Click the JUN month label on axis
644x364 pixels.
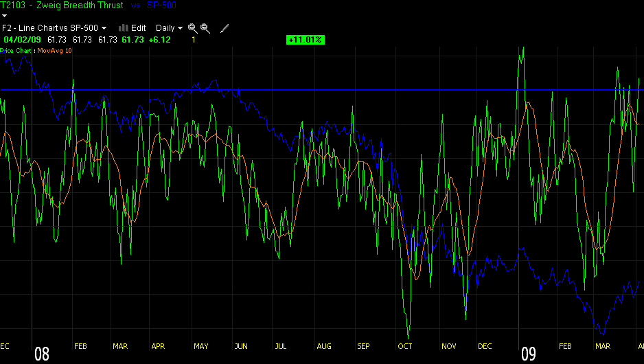(x=241, y=346)
